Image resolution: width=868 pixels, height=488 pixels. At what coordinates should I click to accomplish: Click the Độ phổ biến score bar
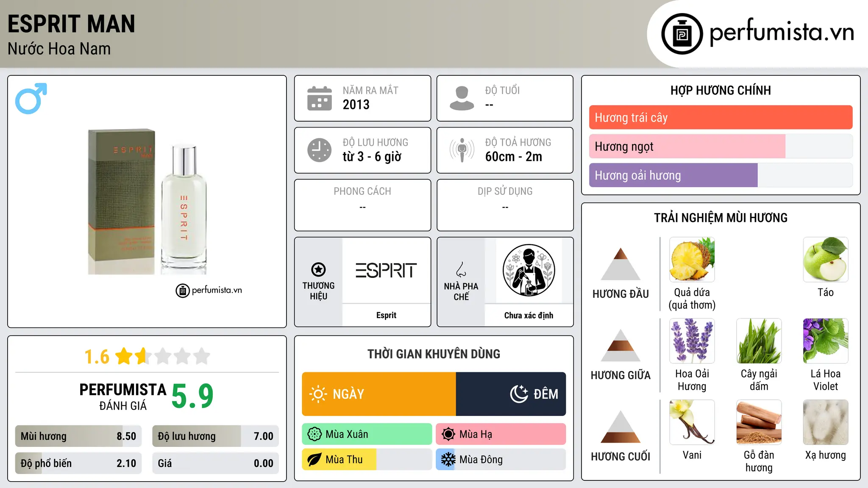[78, 463]
